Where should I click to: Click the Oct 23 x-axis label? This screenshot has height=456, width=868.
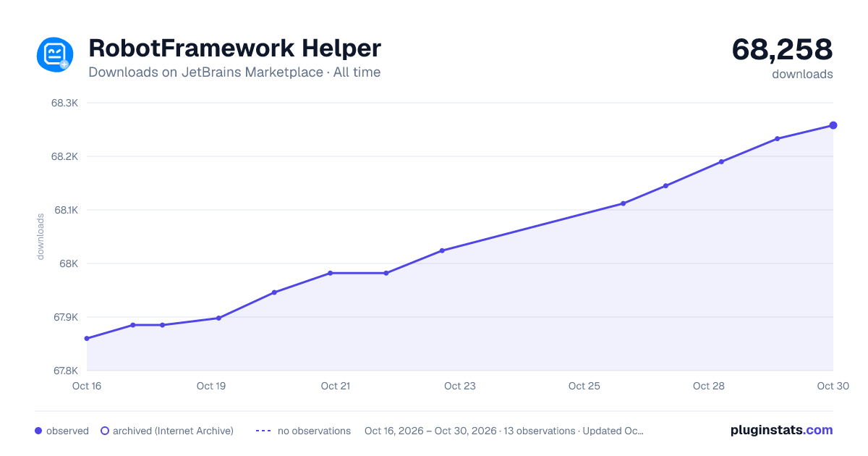[x=460, y=386]
